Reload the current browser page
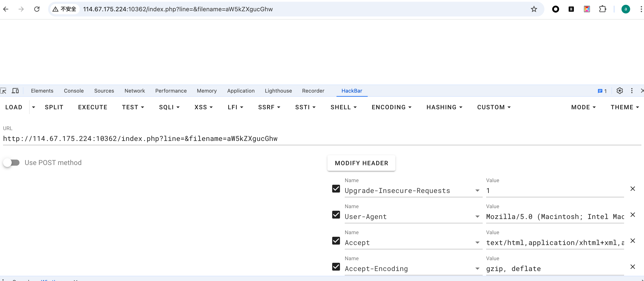The width and height of the screenshot is (644, 281). tap(37, 9)
